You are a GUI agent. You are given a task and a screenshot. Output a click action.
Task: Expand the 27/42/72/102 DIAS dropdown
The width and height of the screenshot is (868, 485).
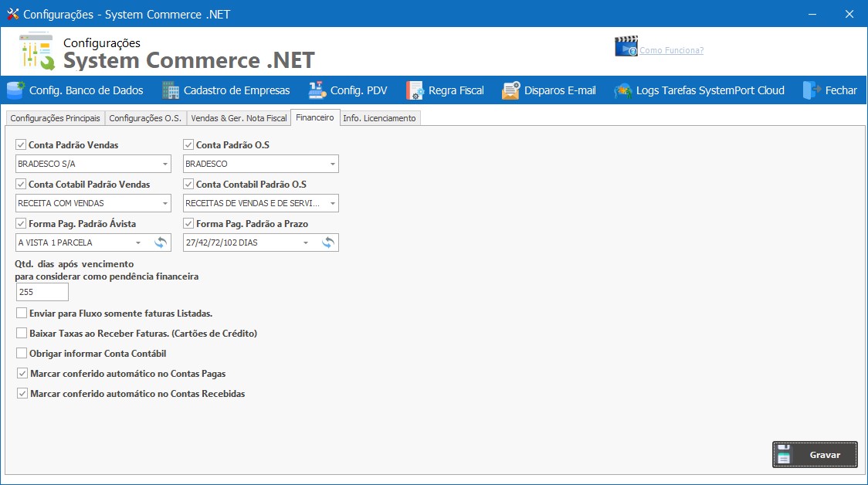click(x=306, y=242)
